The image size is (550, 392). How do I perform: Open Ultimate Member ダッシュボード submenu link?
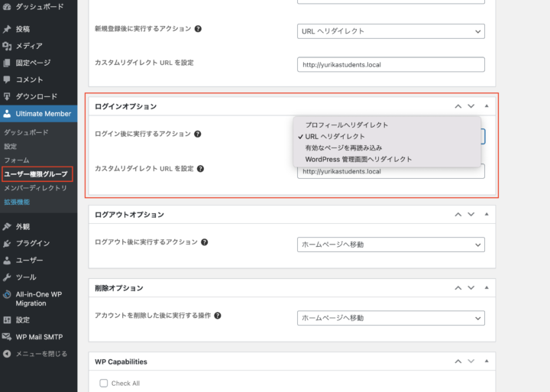pyautogui.click(x=26, y=132)
